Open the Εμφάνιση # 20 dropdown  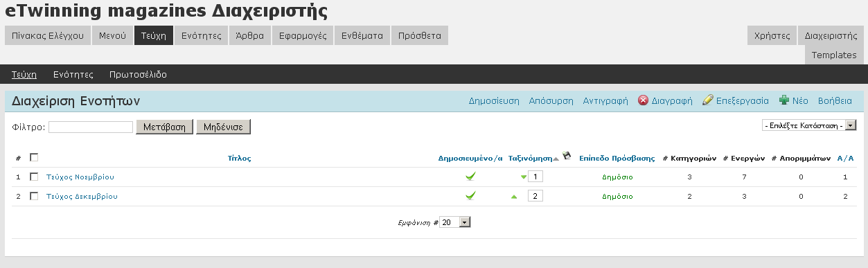(455, 222)
